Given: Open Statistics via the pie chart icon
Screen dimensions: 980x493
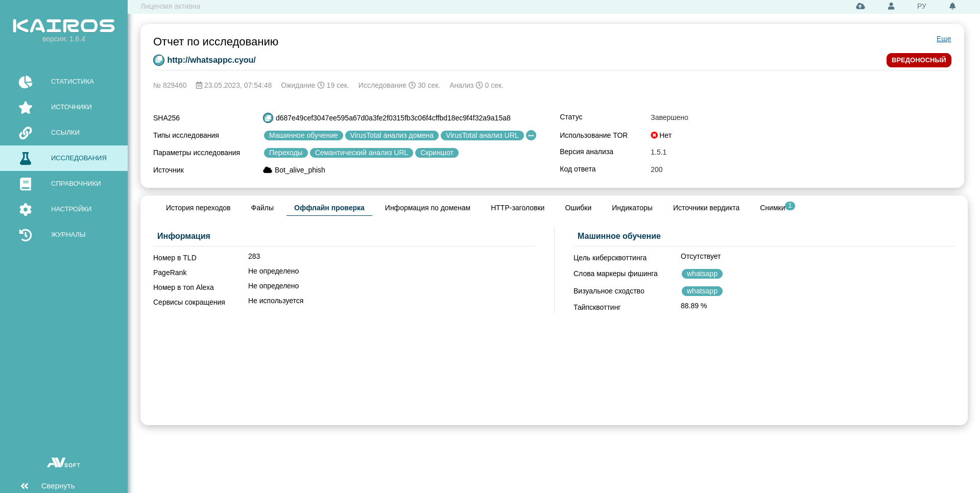Looking at the screenshot, I should tap(26, 82).
